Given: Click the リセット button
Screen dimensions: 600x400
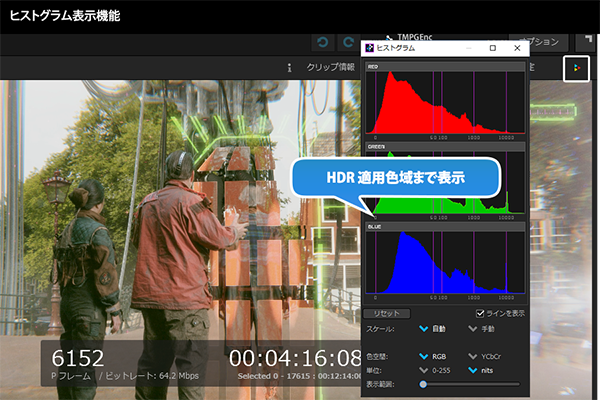Looking at the screenshot, I should [386, 313].
